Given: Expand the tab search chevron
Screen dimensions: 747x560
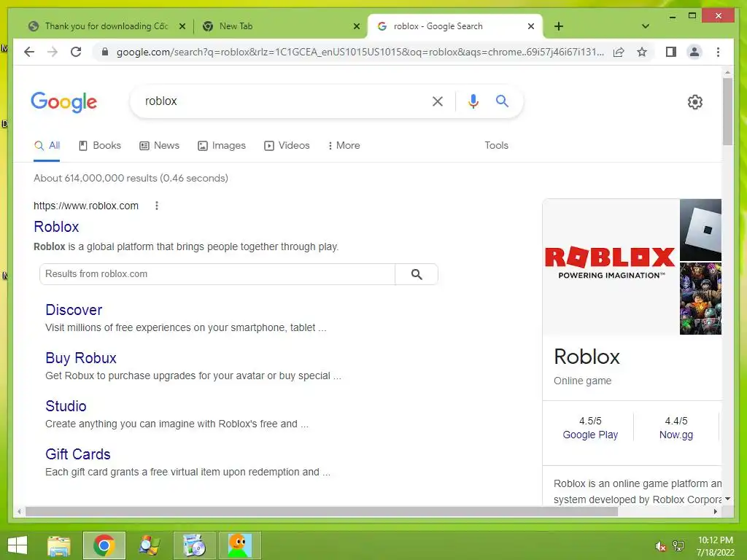Looking at the screenshot, I should [x=645, y=26].
